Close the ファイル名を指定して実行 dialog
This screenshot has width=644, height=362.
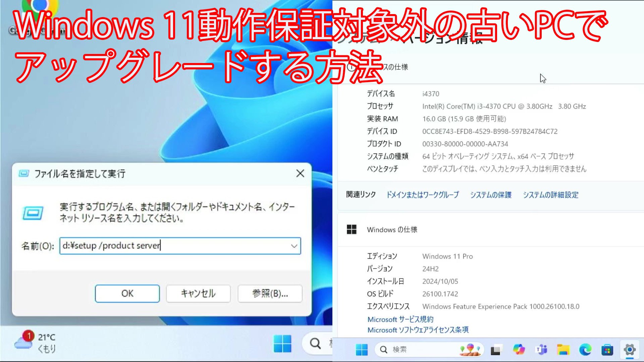300,173
